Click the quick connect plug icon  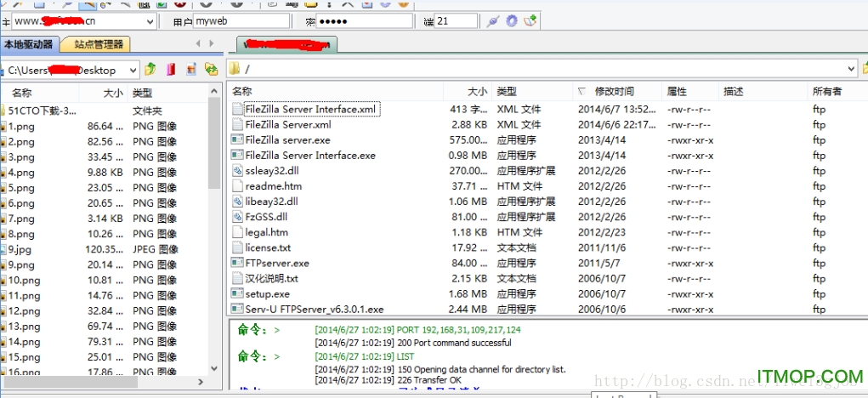point(493,20)
